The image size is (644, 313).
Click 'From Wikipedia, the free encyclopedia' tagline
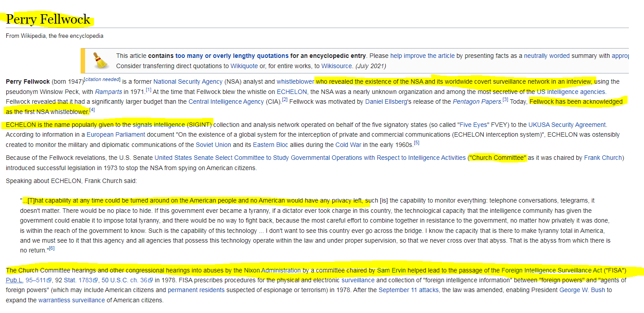coord(54,36)
